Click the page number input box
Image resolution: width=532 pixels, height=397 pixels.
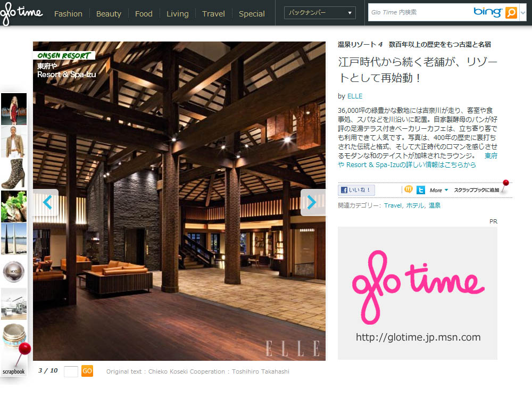pyautogui.click(x=71, y=371)
